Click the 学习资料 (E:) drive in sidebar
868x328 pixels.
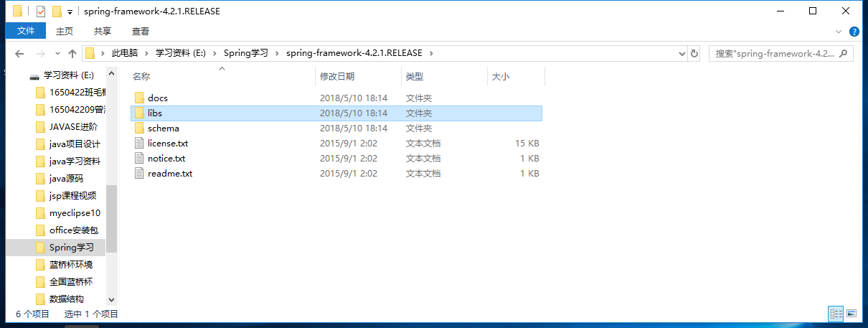(x=68, y=75)
